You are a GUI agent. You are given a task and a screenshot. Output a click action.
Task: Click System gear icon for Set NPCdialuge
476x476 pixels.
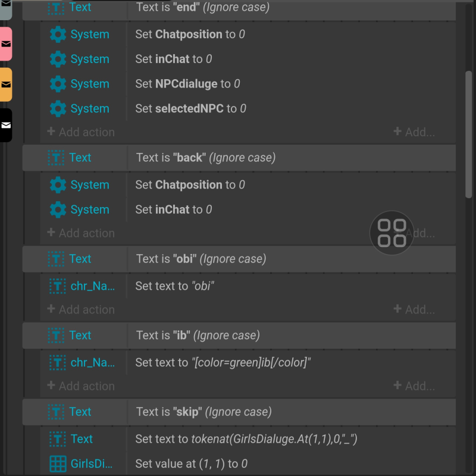point(58,84)
